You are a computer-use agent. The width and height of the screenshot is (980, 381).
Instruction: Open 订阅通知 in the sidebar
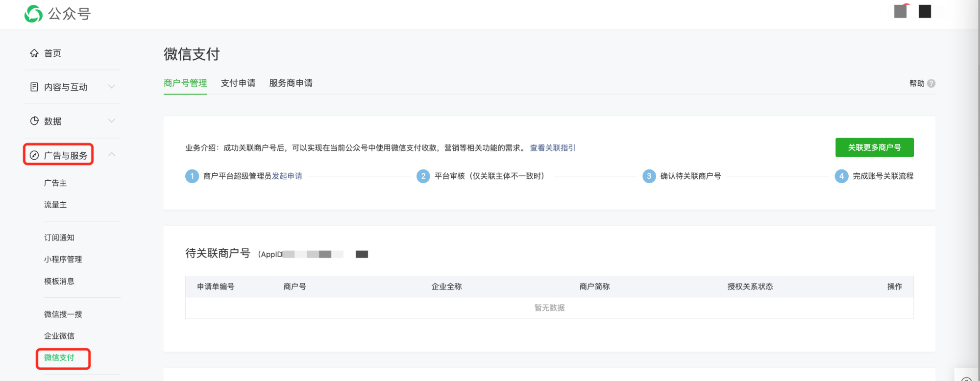tap(59, 238)
